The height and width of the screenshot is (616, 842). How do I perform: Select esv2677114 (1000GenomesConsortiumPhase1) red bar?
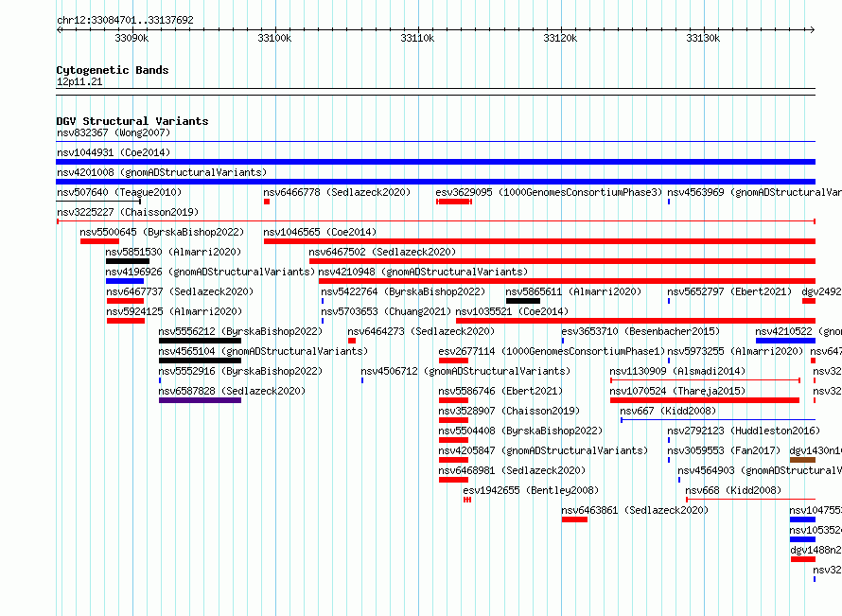click(454, 361)
